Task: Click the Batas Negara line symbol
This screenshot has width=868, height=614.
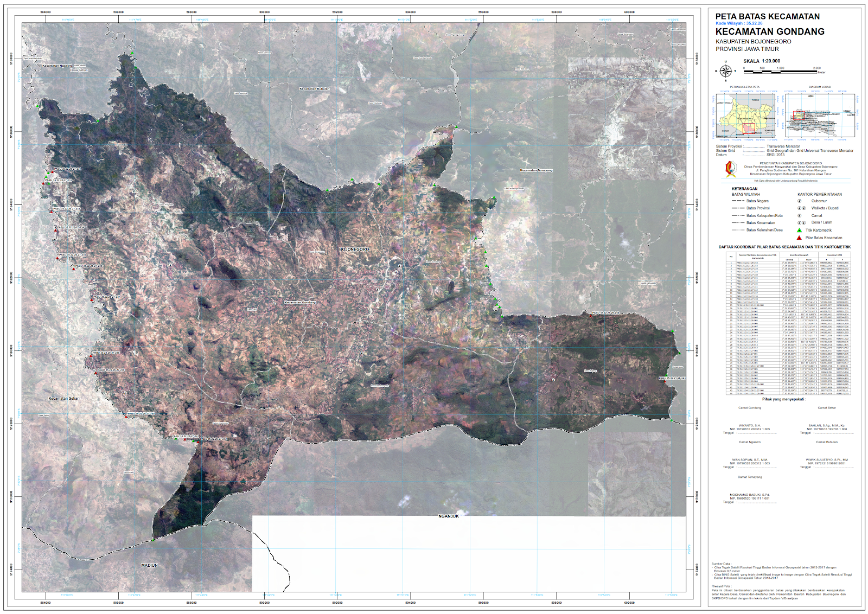Action: (737, 201)
